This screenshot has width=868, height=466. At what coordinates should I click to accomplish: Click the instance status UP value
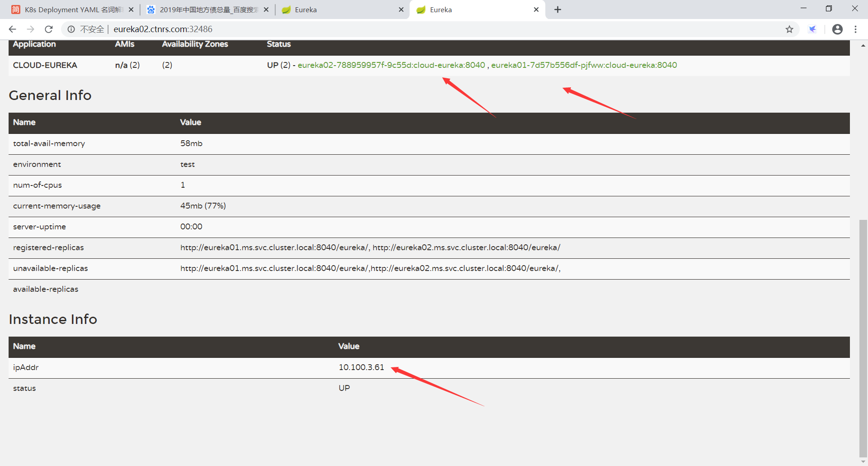344,388
